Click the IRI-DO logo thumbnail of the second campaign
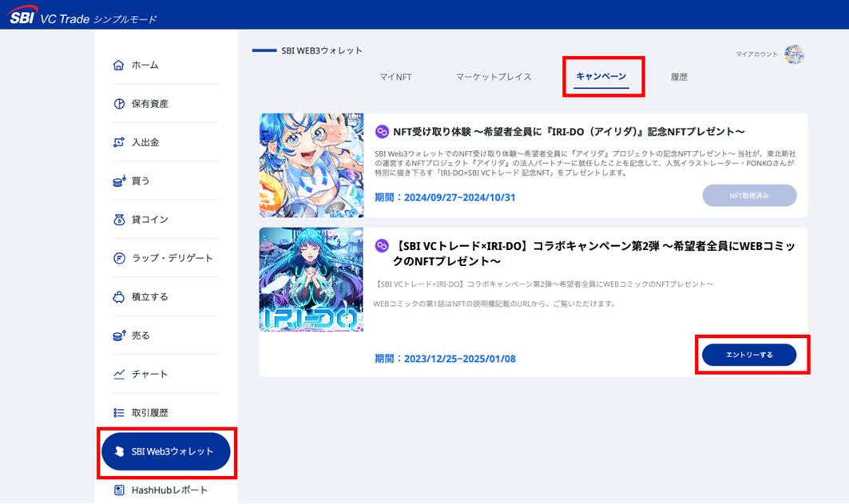 tap(311, 280)
